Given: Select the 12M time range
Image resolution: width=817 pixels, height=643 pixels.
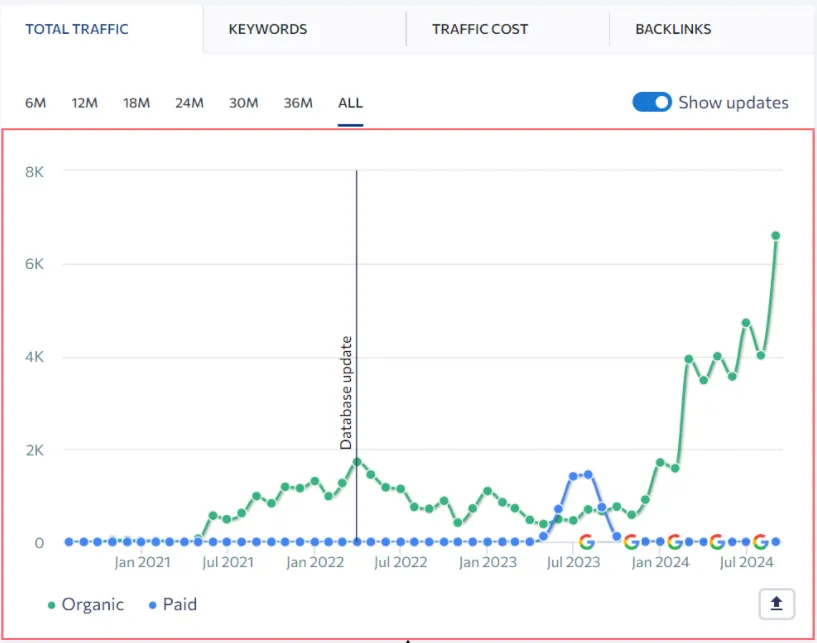Looking at the screenshot, I should tap(86, 102).
